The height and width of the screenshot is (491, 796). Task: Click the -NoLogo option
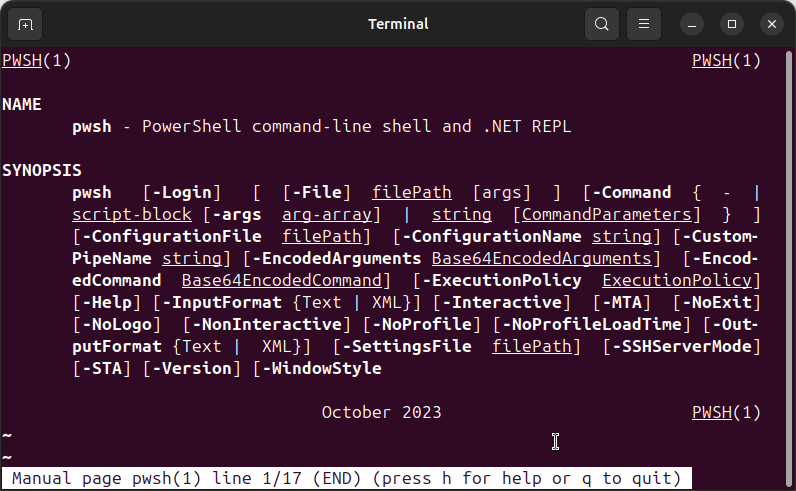[117, 324]
